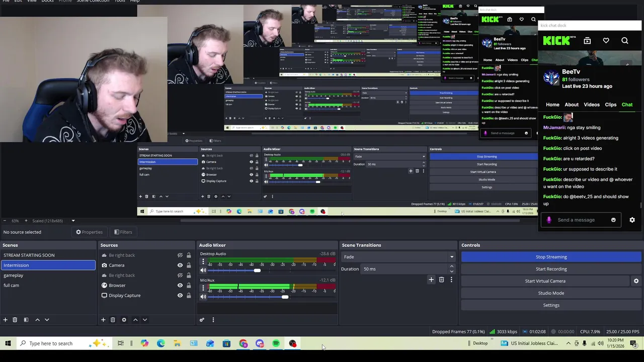Image resolution: width=644 pixels, height=362 pixels.
Task: Open OBS Settings button in Controls
Action: [551, 305]
